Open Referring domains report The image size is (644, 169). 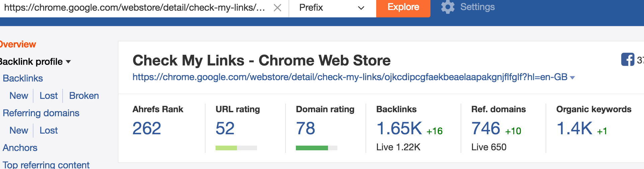(x=41, y=113)
